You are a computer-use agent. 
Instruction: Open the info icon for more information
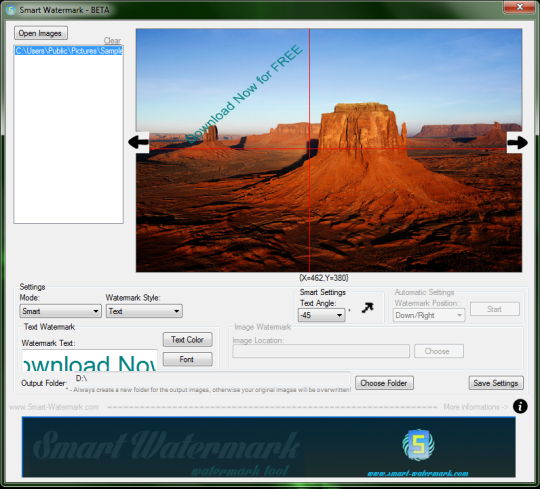click(520, 406)
